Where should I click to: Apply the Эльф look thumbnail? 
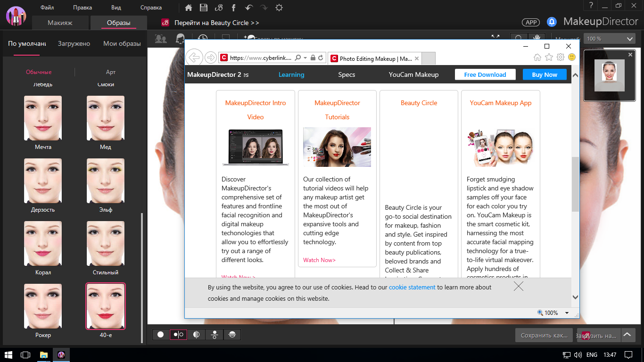(106, 182)
